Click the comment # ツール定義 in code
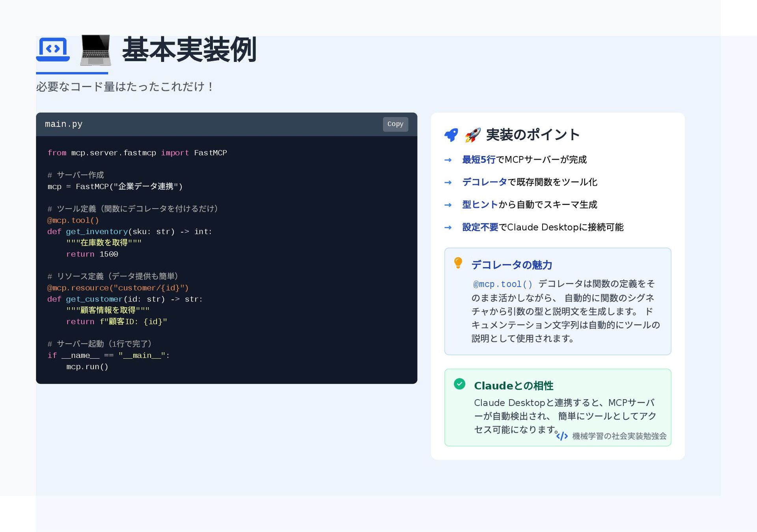Screen dimensions: 757x532 point(132,208)
